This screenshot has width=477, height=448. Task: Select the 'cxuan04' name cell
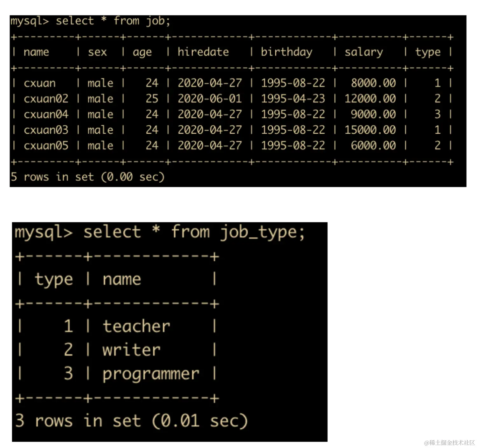(46, 114)
